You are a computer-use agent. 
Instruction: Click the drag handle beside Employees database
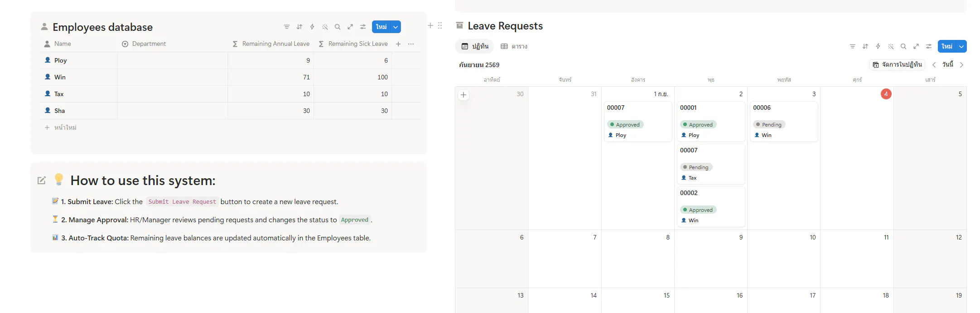(440, 26)
